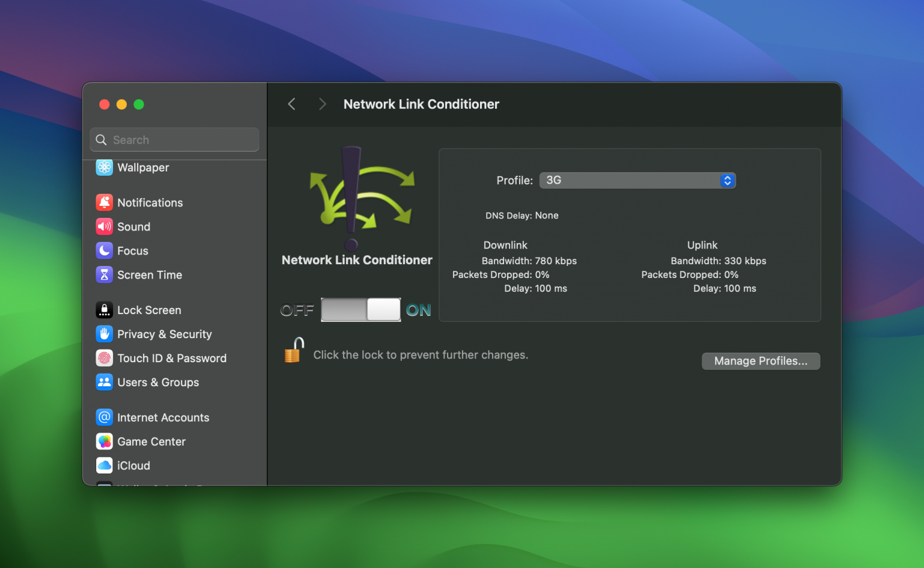
Task: Click inside the sidebar Search field
Action: click(x=174, y=140)
